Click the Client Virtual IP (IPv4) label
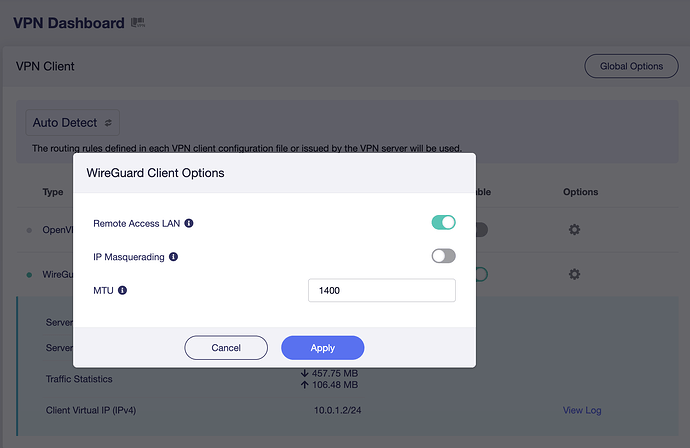Image resolution: width=690 pixels, height=448 pixels. [91, 410]
